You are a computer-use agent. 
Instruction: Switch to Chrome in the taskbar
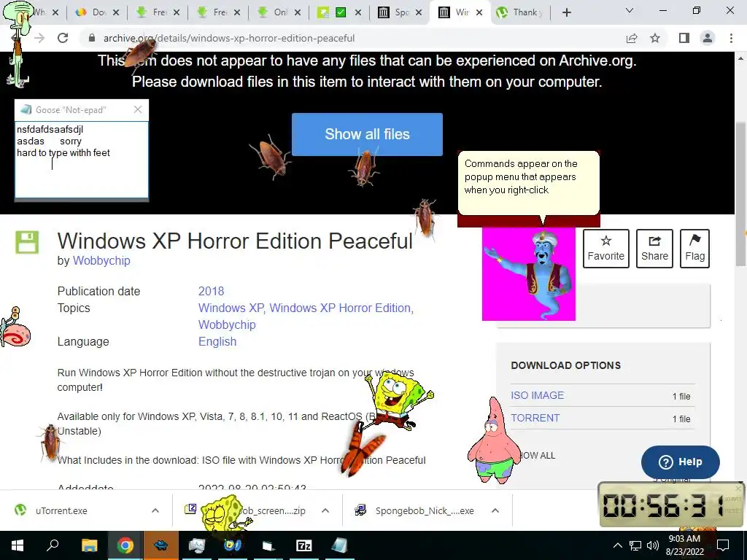(125, 545)
